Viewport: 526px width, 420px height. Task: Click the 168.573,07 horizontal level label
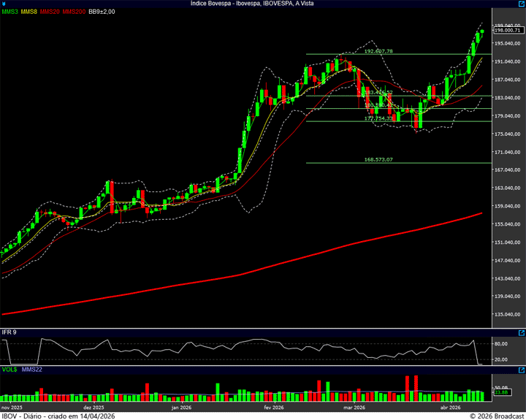pyautogui.click(x=378, y=159)
